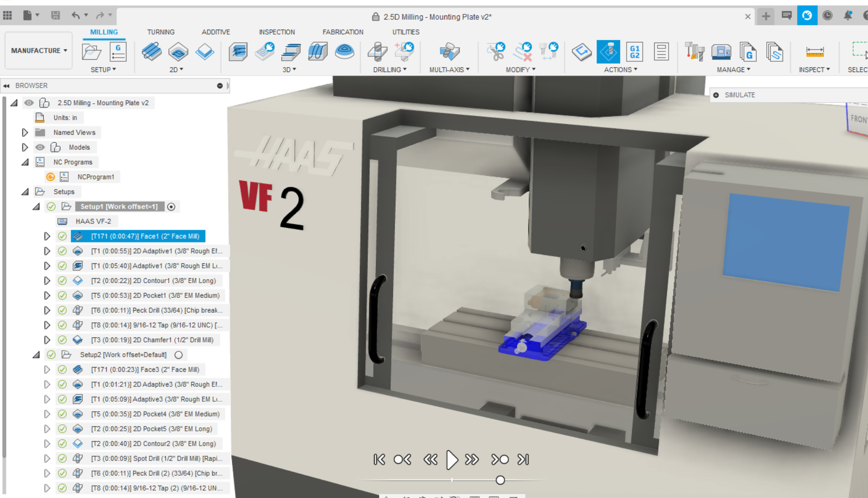
Task: Select the 2D Contour toolbar icon
Action: 205,52
